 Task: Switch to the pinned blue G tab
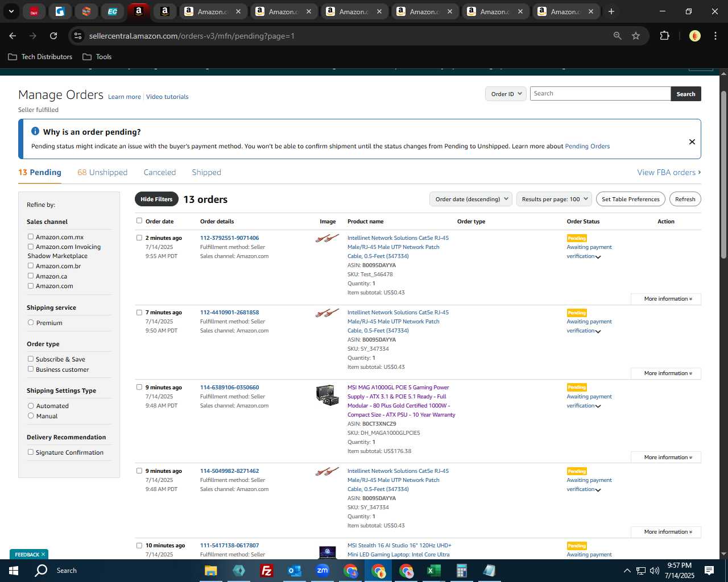60,11
